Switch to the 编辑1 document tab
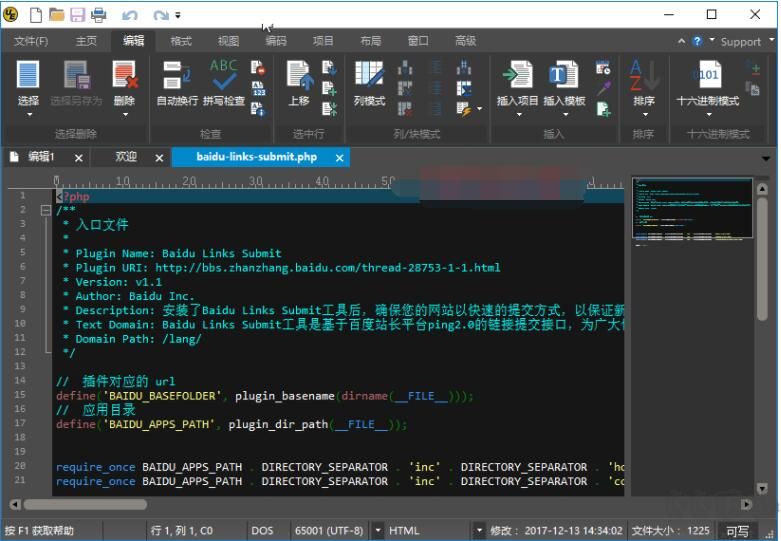This screenshot has width=781, height=541. (41, 157)
